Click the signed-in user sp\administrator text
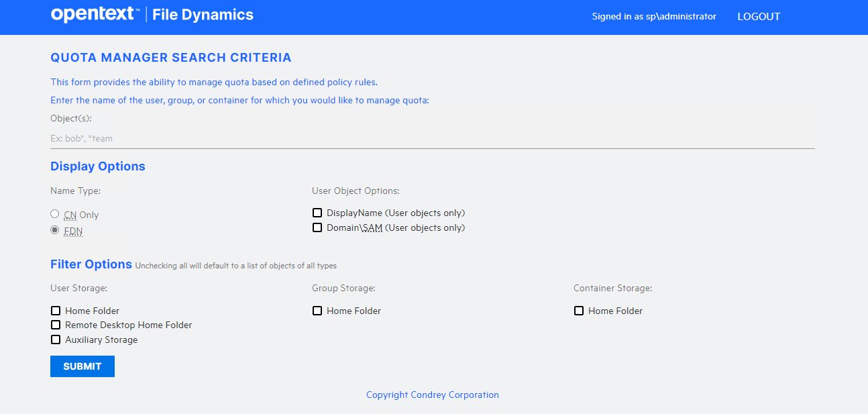The height and width of the screenshot is (414, 868). [x=654, y=17]
